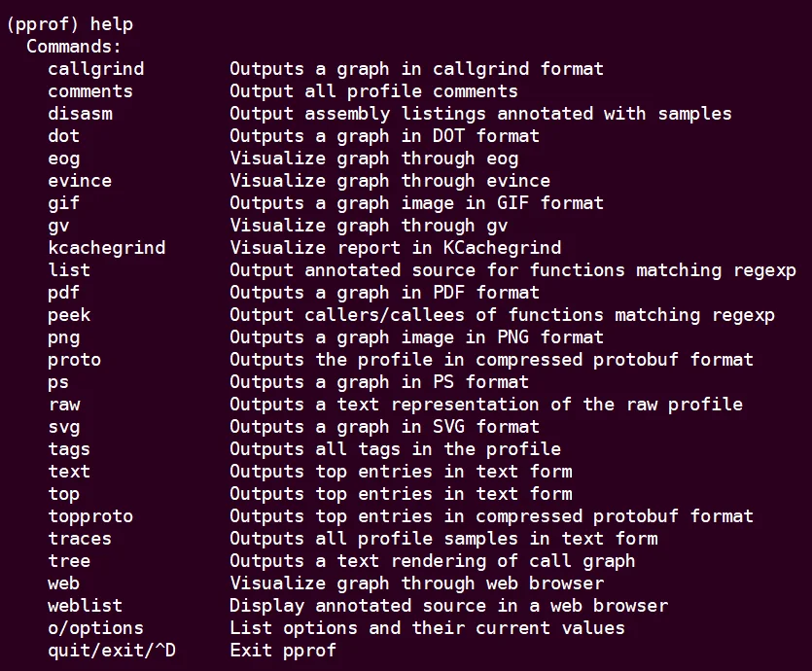Click the proto command name
Screen dimensions: 812x671
[75, 360]
